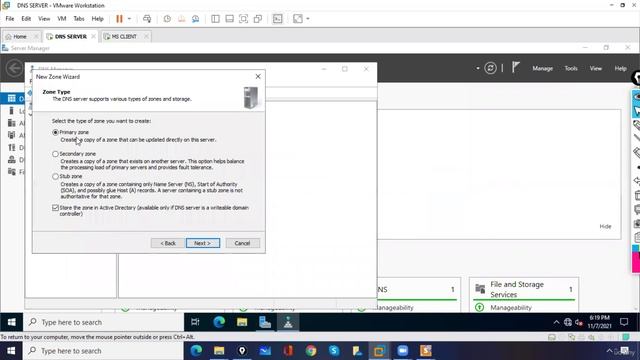Screen dimensions: 640x360
Task: Click the VMware pause VM button
Action: pyautogui.click(x=119, y=19)
